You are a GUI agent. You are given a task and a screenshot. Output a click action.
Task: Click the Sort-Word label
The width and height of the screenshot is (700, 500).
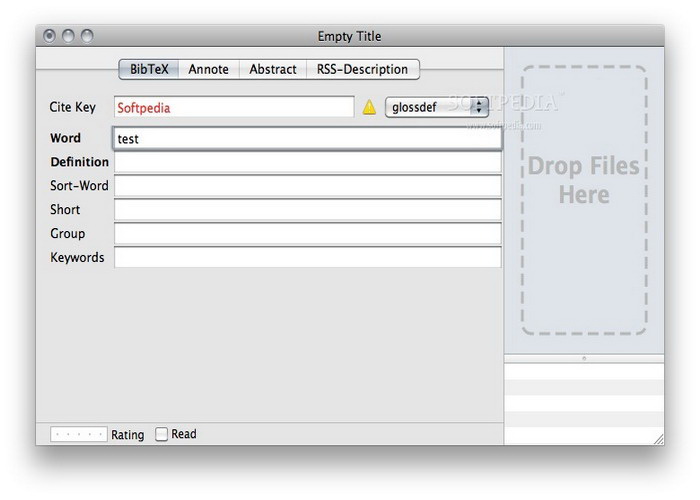(x=79, y=186)
